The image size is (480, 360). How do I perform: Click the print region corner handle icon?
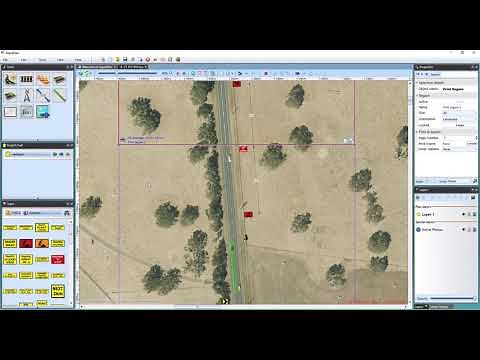[x=348, y=141]
